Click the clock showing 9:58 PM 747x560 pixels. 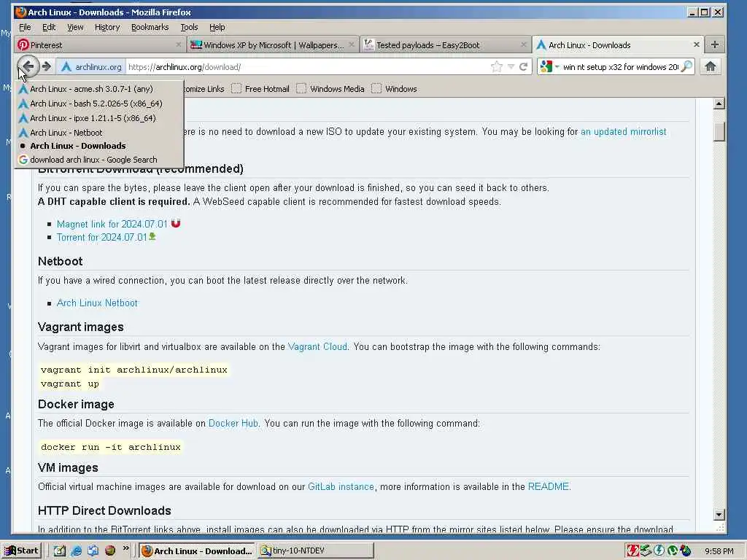coord(719,551)
